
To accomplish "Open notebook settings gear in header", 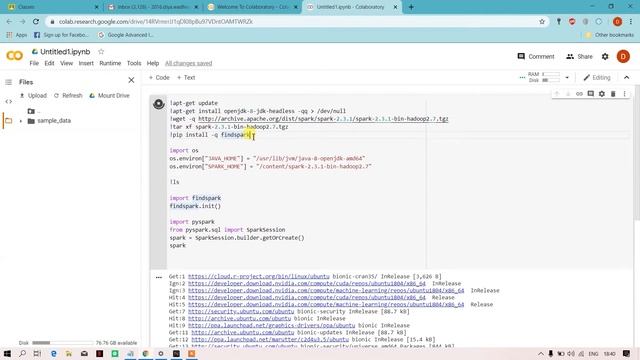I will [605, 56].
